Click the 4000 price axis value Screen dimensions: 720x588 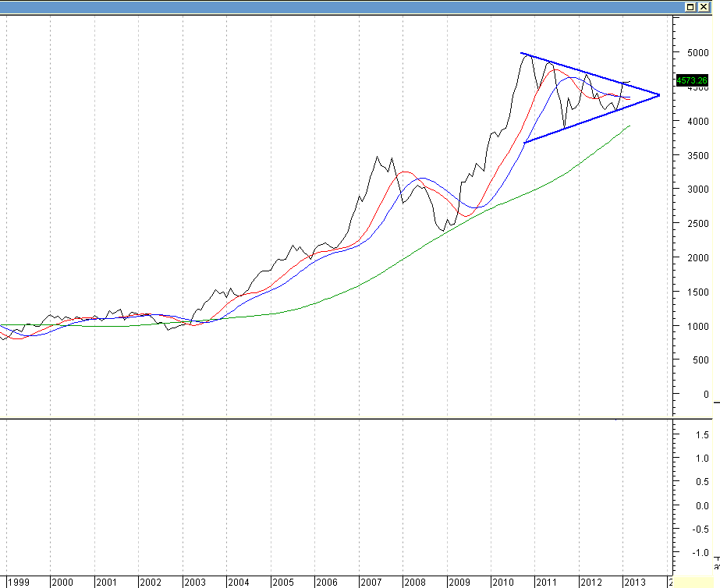coord(698,121)
